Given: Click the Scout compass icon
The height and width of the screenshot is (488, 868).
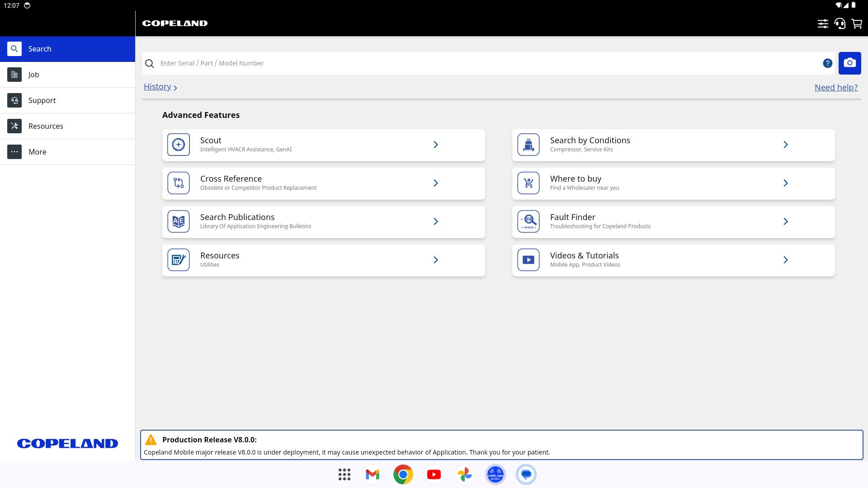Looking at the screenshot, I should (179, 145).
